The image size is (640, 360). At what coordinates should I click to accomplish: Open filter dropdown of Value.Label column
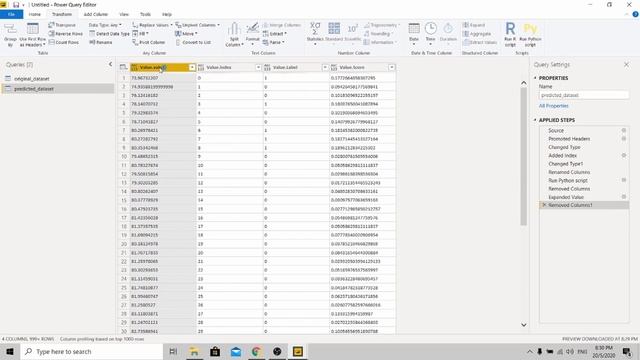point(325,67)
